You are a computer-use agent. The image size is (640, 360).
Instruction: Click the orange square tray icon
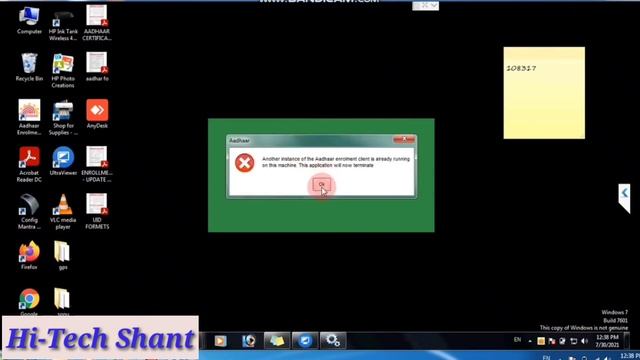541,341
